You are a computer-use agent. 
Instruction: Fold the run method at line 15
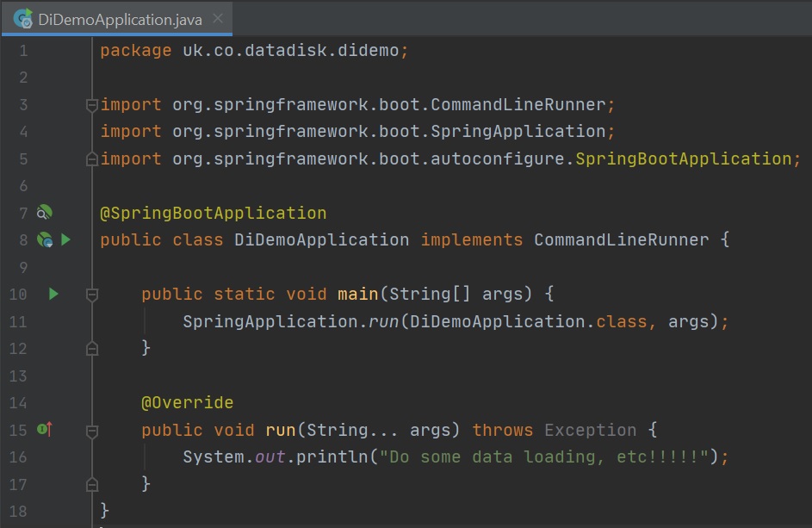(91, 430)
